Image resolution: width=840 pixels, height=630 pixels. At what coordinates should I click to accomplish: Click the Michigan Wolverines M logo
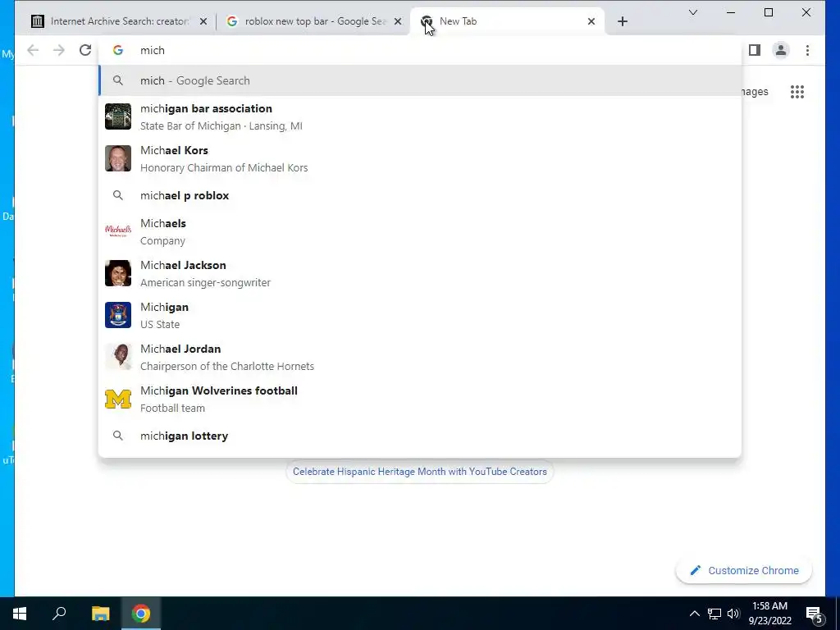(118, 399)
